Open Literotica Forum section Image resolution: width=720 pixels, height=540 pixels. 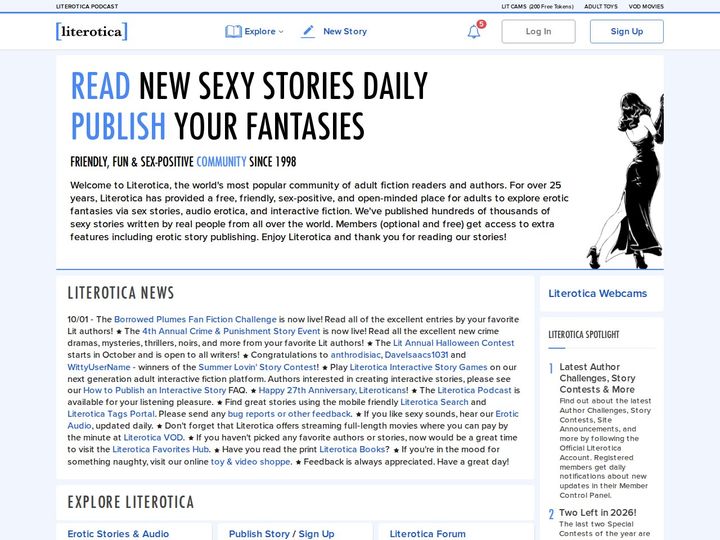428,534
